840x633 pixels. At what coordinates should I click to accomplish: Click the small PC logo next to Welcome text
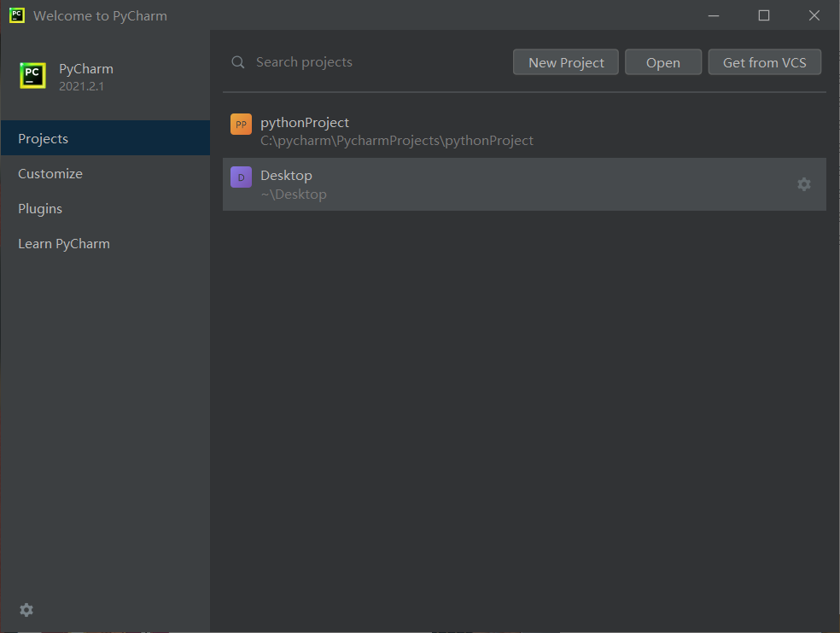coord(15,15)
